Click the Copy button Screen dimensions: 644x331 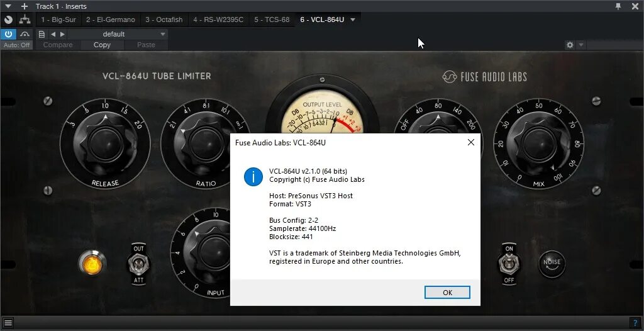click(x=102, y=45)
